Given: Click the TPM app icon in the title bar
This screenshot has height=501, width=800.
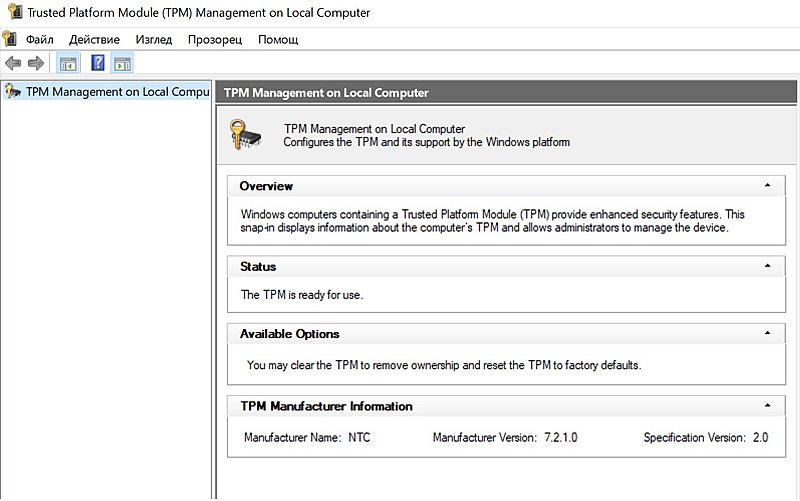Looking at the screenshot, I should pos(10,13).
